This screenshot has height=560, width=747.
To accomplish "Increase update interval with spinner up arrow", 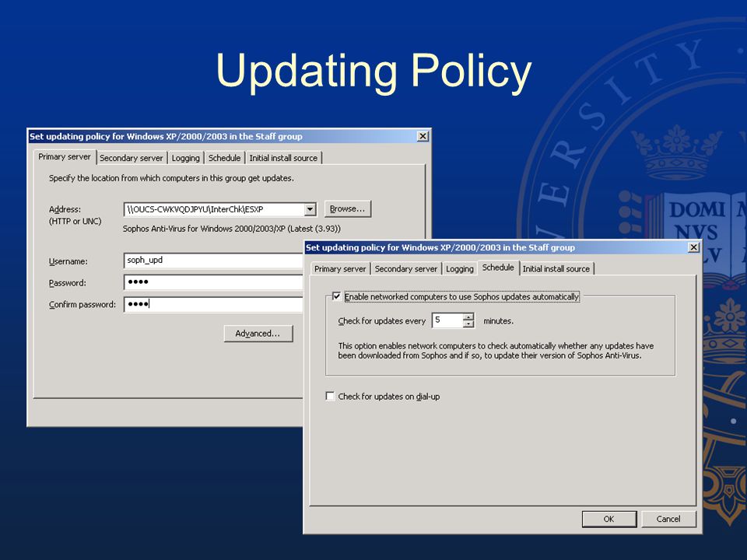I will pyautogui.click(x=468, y=317).
